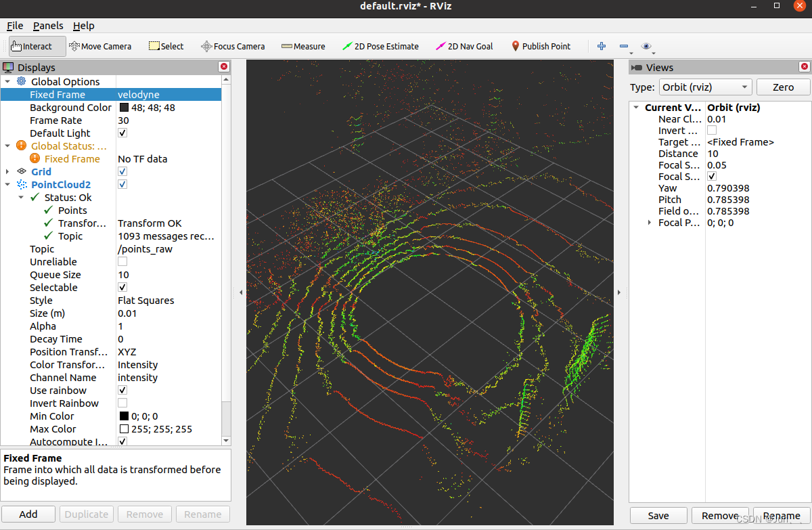
Task: Click the Transform status checkmark icon
Action: point(48,223)
